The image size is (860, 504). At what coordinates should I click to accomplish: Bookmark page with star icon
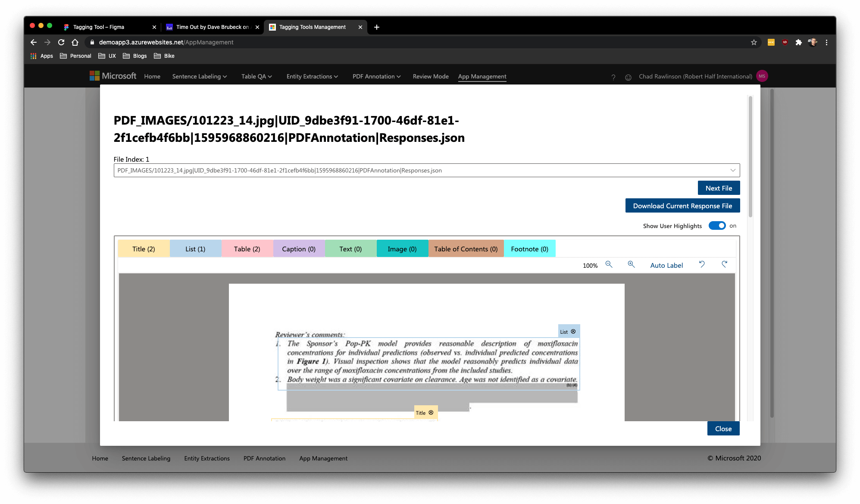tap(754, 42)
